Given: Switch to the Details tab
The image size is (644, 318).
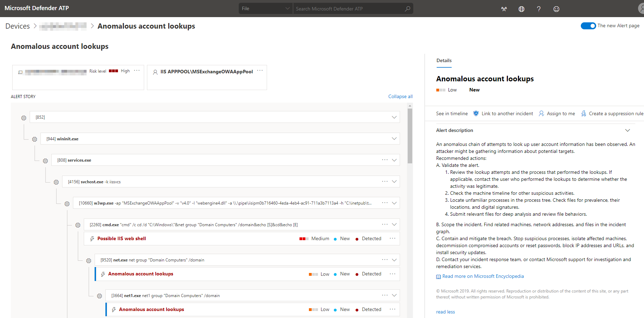Looking at the screenshot, I should 444,60.
